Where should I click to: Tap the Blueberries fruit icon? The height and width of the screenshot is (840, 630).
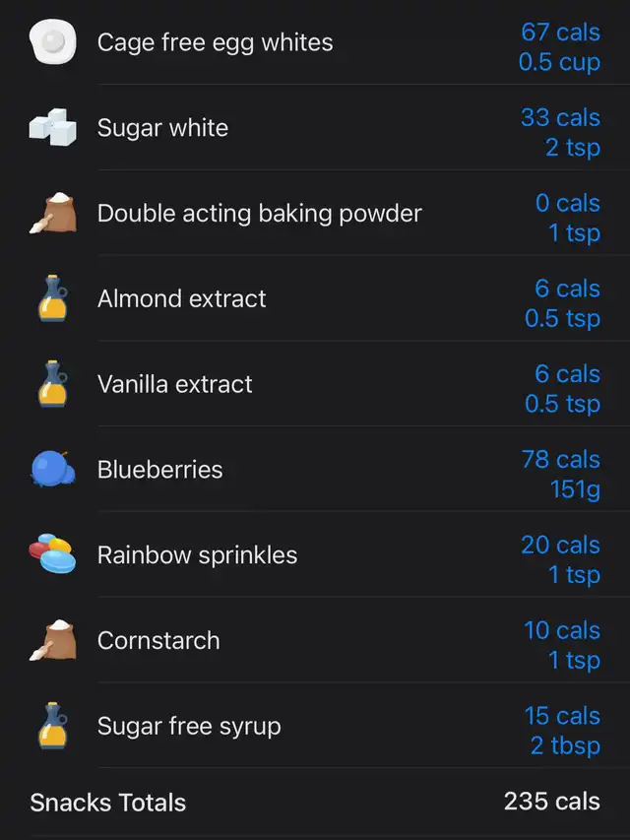(52, 469)
